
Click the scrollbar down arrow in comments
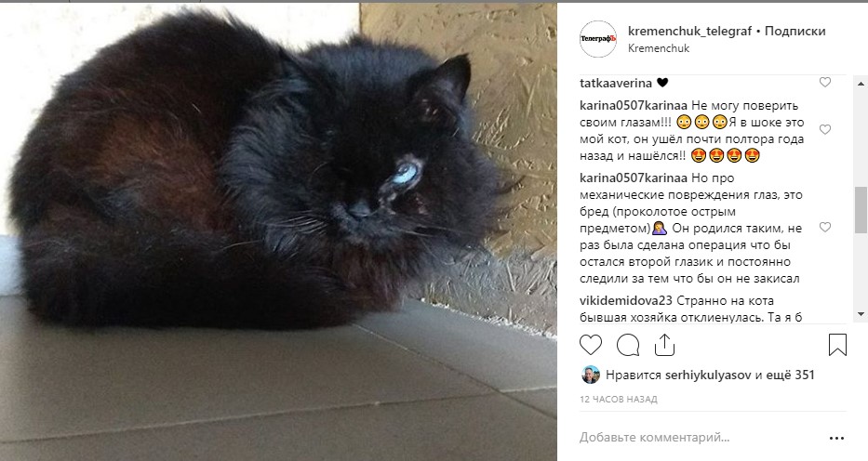[861, 314]
